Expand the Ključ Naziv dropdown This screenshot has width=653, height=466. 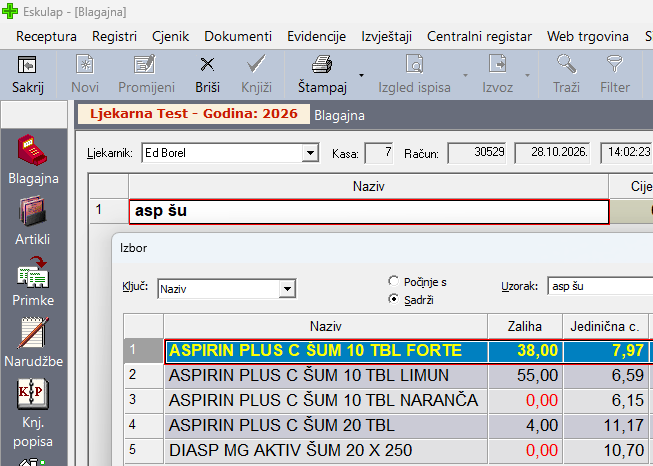point(287,289)
